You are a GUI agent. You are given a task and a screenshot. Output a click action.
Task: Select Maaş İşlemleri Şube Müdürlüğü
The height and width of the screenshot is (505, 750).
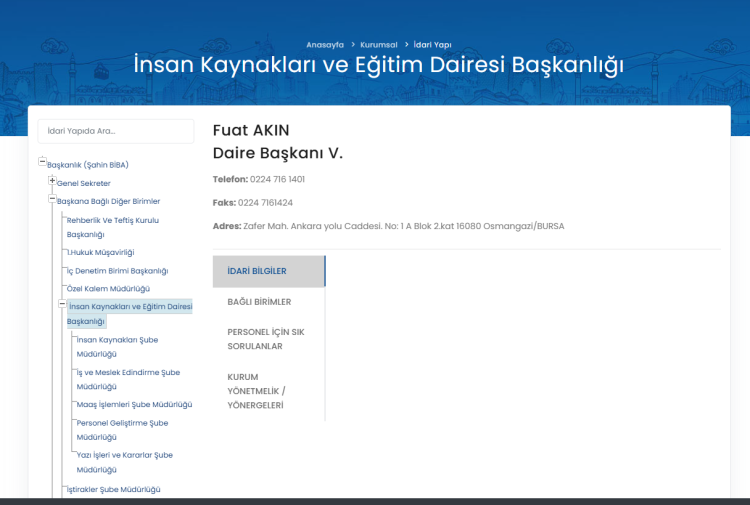[x=134, y=404]
